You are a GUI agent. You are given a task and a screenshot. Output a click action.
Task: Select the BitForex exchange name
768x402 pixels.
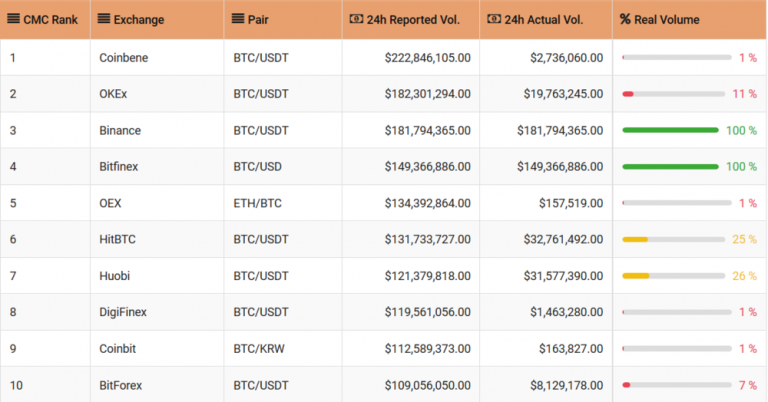pos(120,385)
